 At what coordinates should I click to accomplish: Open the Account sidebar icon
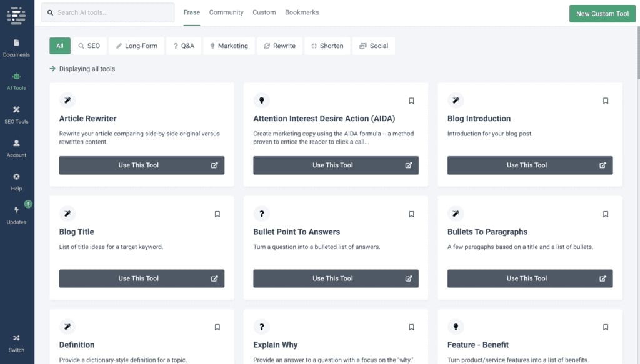pos(16,148)
